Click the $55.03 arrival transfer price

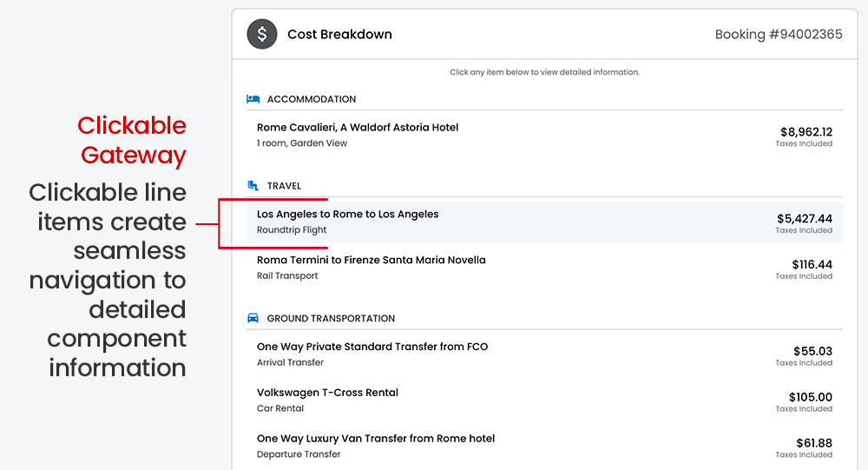click(x=813, y=352)
